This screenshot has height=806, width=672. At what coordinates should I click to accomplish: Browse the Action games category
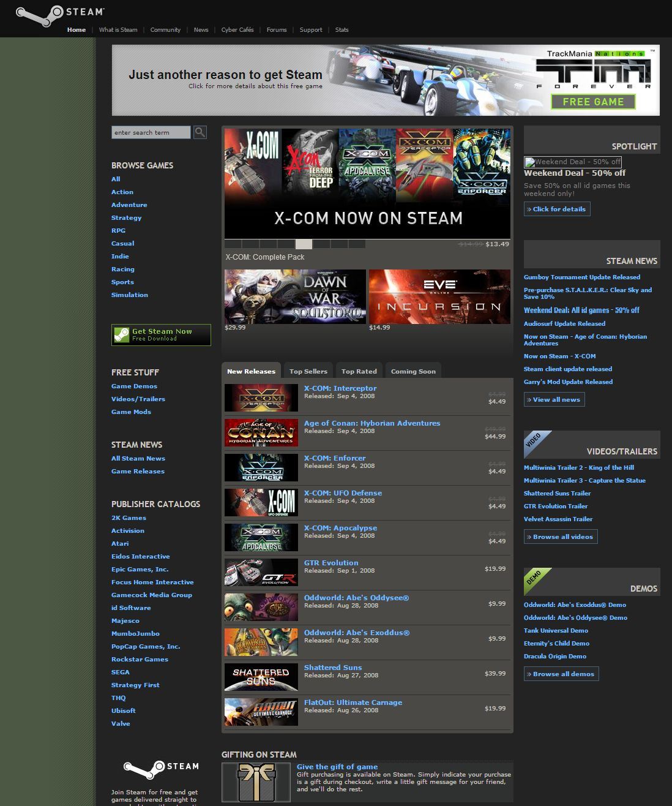(122, 192)
